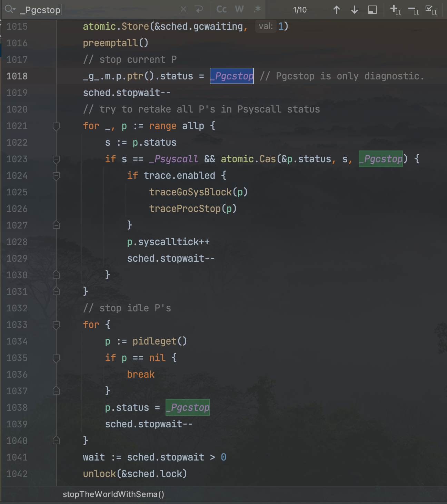Add selection for next occurrence
The width and height of the screenshot is (447, 504).
click(x=395, y=10)
